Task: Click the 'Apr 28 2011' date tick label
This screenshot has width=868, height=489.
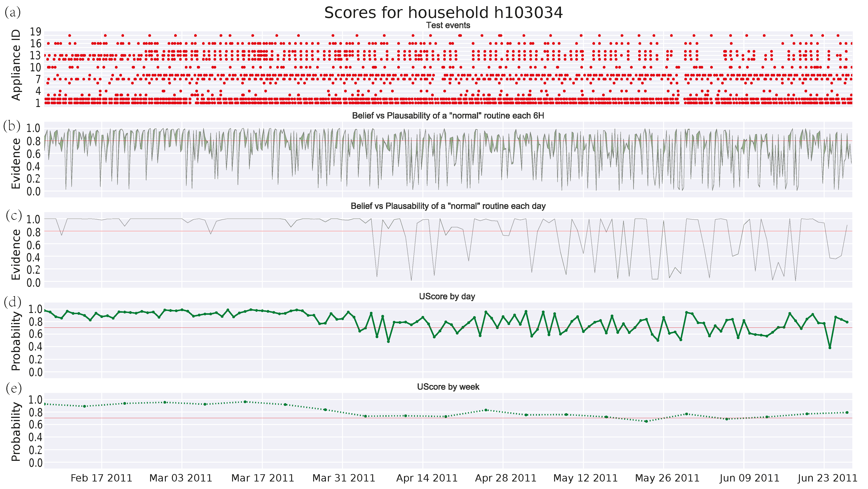Action: click(x=506, y=478)
